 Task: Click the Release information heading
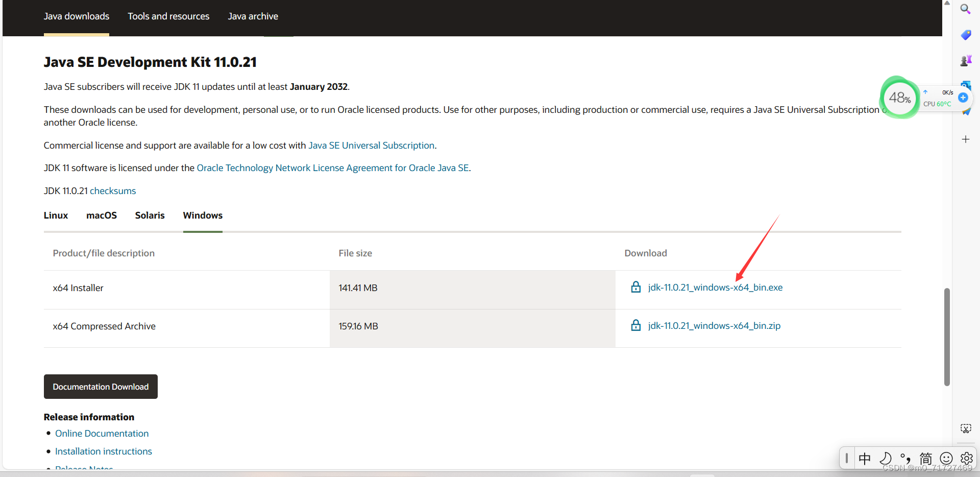pyautogui.click(x=89, y=417)
